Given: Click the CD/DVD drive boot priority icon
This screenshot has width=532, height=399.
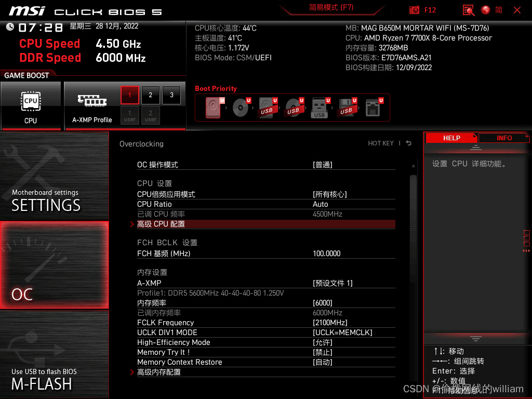Looking at the screenshot, I should [x=241, y=107].
